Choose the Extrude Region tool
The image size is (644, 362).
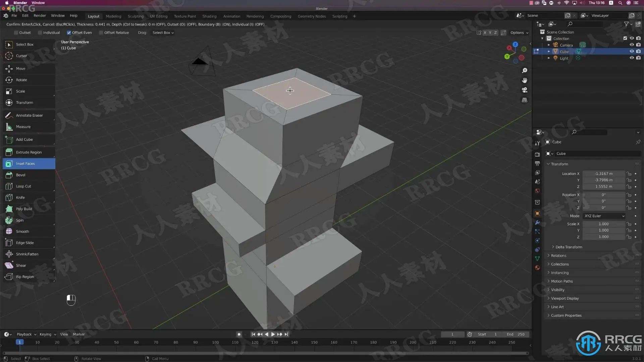[29, 153]
